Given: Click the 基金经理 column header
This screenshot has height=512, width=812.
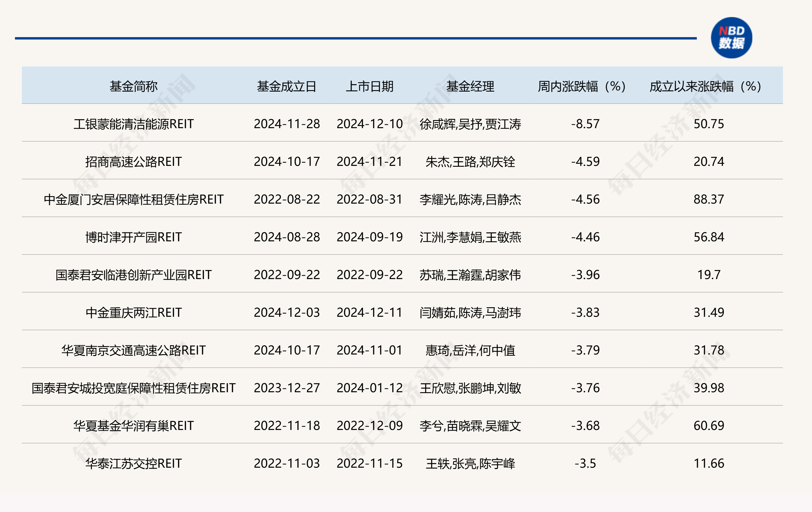Looking at the screenshot, I should click(x=470, y=87).
